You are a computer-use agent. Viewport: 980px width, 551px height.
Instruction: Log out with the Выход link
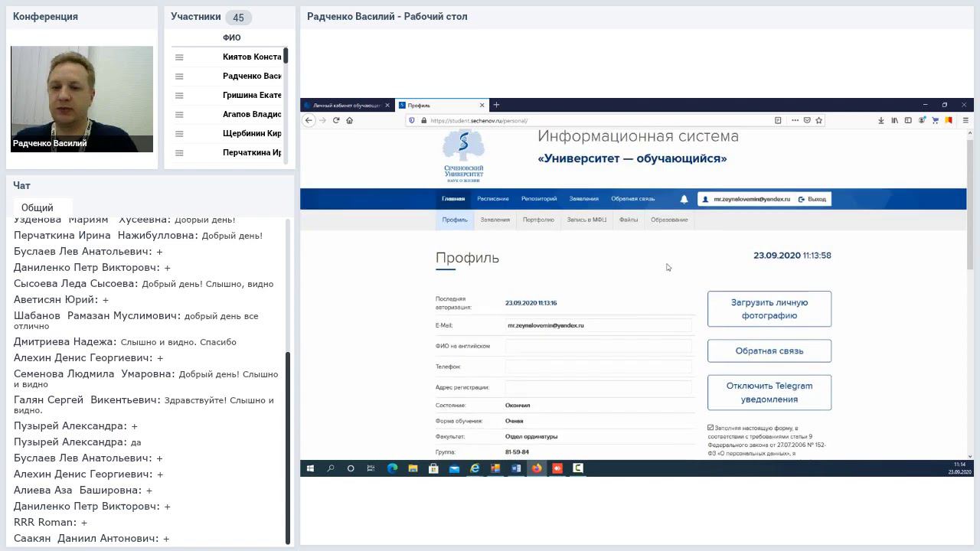click(812, 199)
